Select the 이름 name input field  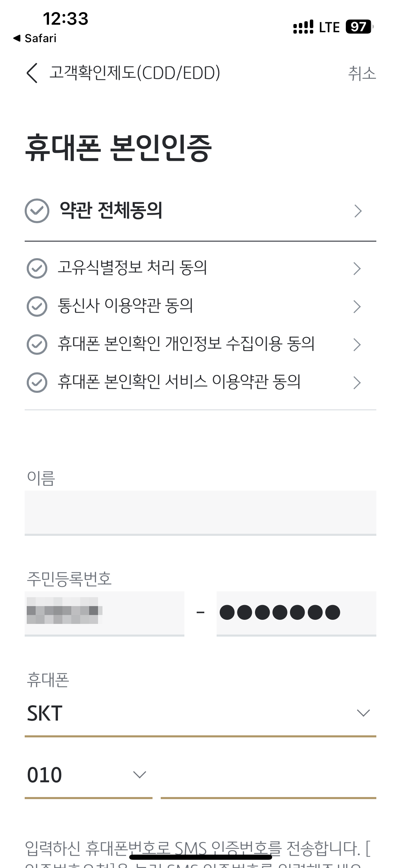coord(200,513)
